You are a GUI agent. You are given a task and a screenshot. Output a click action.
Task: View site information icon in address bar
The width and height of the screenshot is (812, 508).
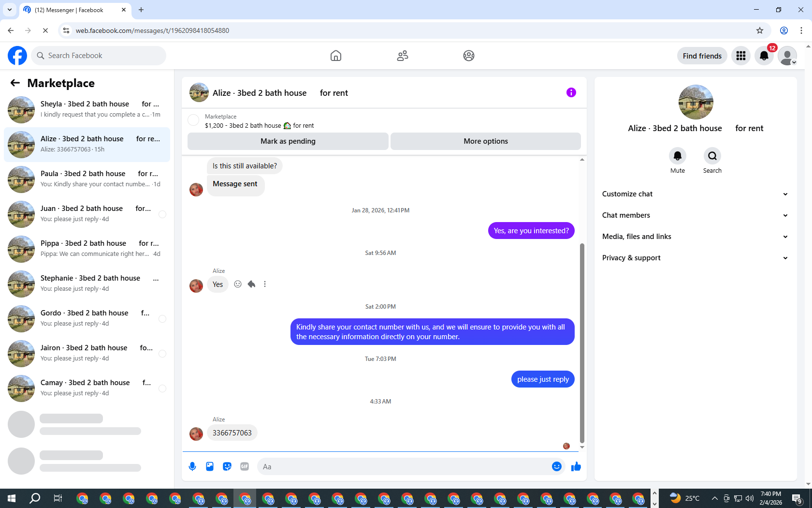(66, 30)
